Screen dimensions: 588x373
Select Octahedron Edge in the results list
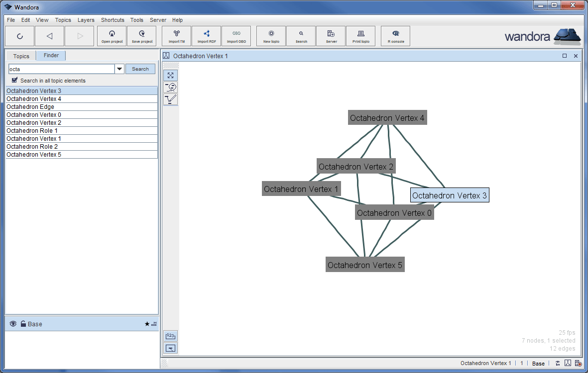point(30,106)
